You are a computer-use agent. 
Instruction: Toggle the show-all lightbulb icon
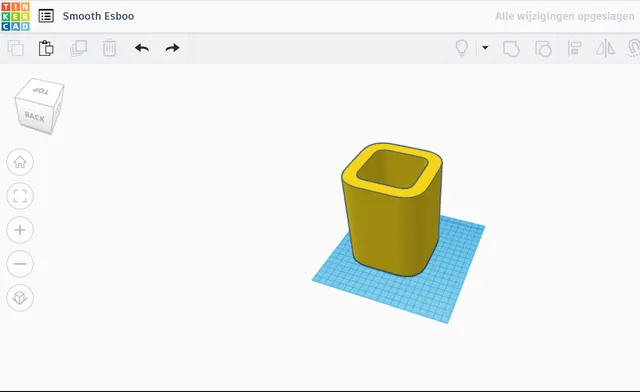pos(462,48)
